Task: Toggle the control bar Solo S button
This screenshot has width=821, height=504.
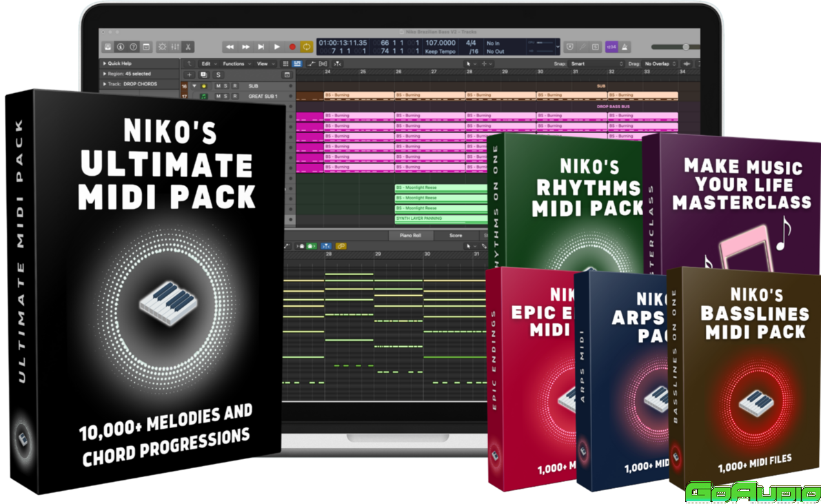Action: tap(596, 47)
